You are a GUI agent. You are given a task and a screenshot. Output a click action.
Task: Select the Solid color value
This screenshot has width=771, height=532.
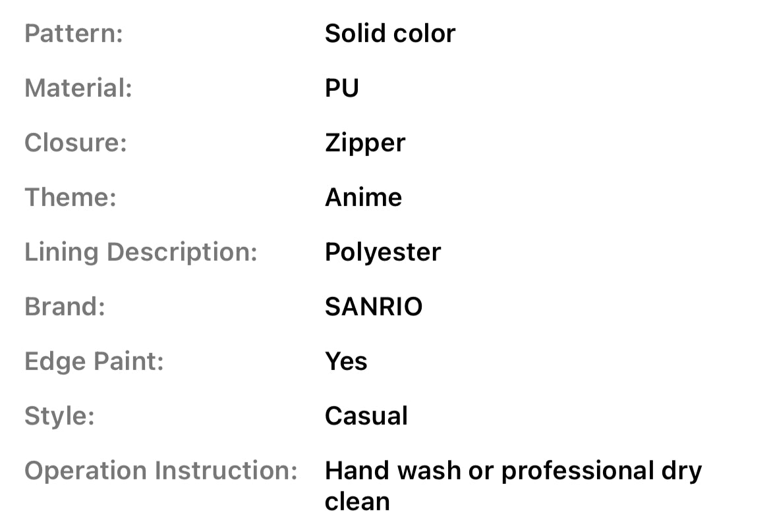[x=389, y=34]
